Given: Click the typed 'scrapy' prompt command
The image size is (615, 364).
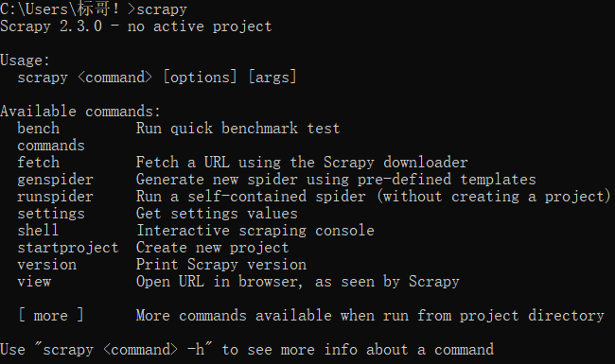Looking at the screenshot, I should point(162,9).
